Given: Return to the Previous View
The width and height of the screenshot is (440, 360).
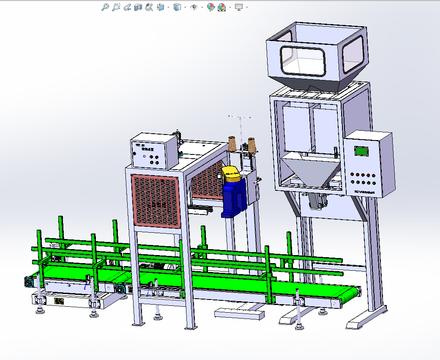Looking at the screenshot, I should coord(127,7).
